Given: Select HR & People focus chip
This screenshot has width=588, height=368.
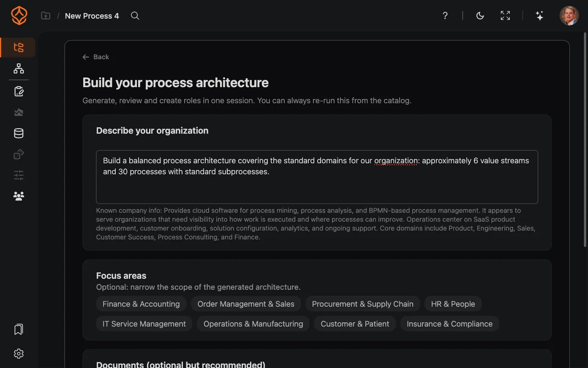Looking at the screenshot, I should (453, 304).
